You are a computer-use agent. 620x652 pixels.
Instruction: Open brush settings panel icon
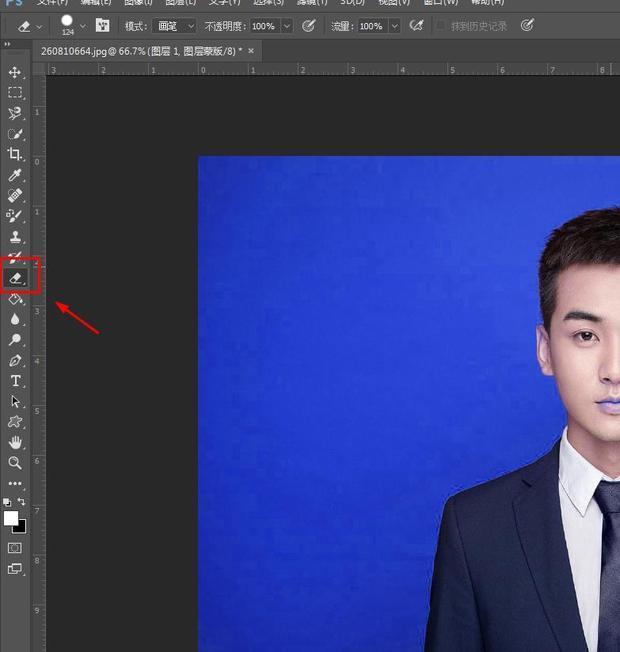pyautogui.click(x=102, y=25)
